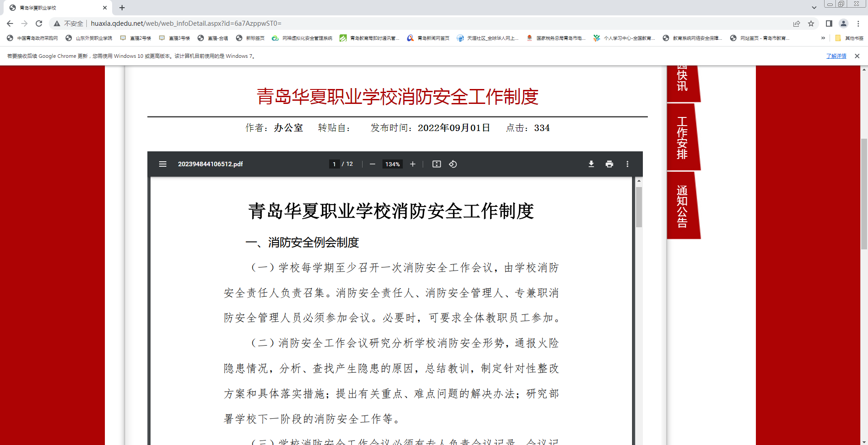Viewport: 868px width, 445px height.
Task: Open the 通知公告 side tab
Action: click(682, 206)
